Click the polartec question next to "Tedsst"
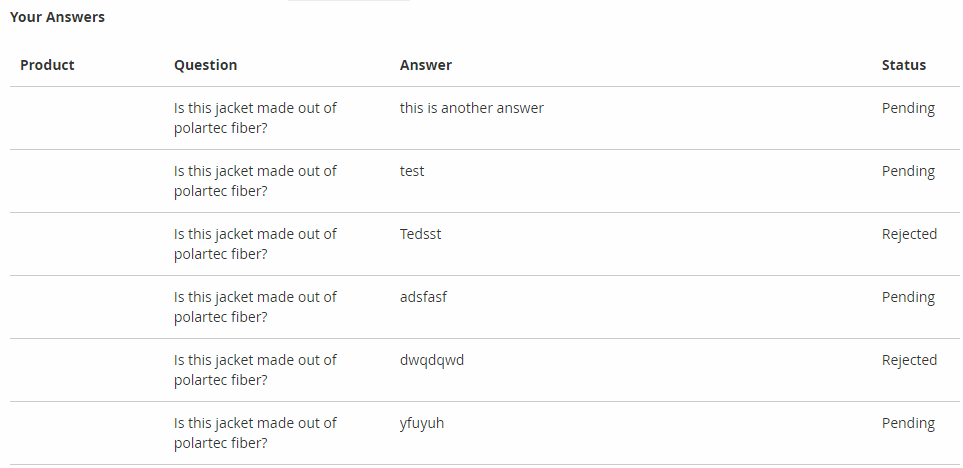Image resolution: width=963 pixels, height=468 pixels. click(255, 243)
